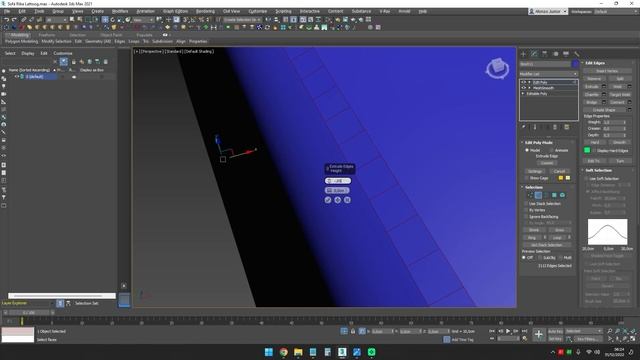Image resolution: width=640 pixels, height=360 pixels.
Task: Enable Use Stack Selection checkbox
Action: tap(526, 204)
